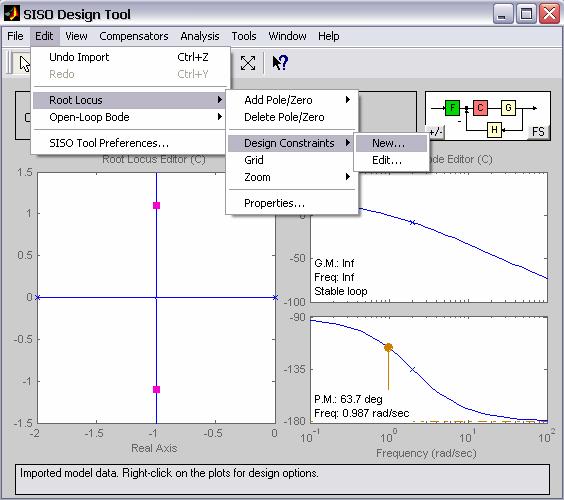The image size is (564, 500).
Task: Click lower magenta closed-loop pole marker
Action: point(156,389)
